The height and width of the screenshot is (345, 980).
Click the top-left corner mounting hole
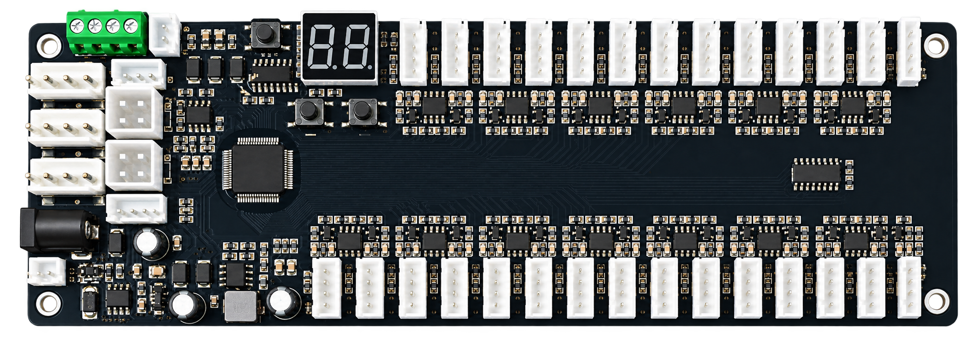49,45
